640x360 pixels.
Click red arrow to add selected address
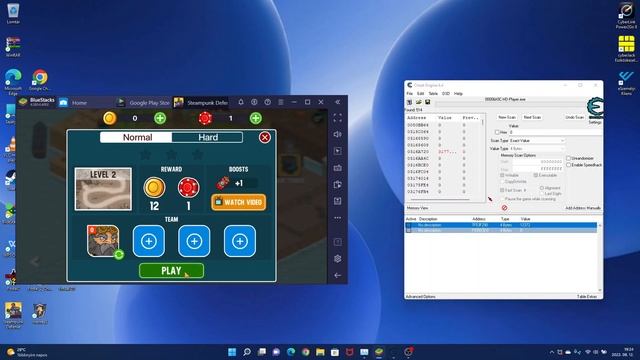point(490,199)
